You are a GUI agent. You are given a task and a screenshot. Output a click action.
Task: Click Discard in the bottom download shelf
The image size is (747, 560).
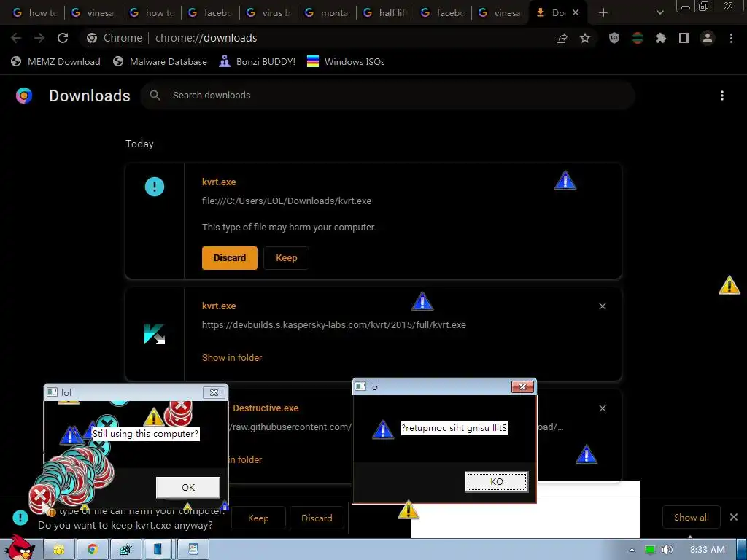click(x=317, y=518)
